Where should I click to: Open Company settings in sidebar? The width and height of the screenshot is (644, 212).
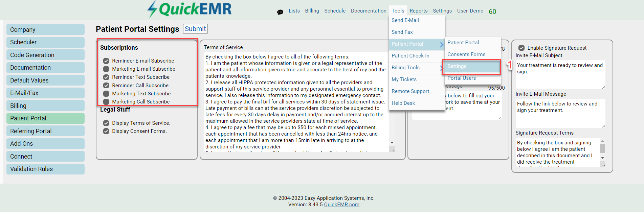(45, 29)
